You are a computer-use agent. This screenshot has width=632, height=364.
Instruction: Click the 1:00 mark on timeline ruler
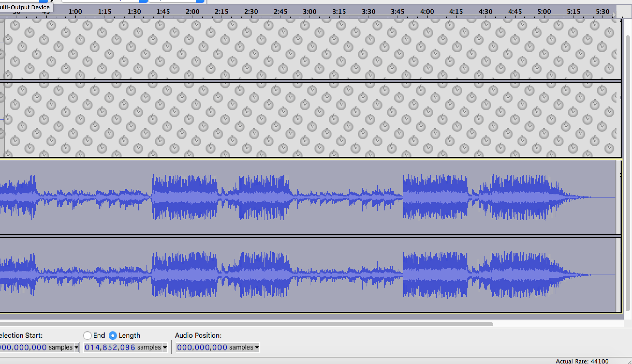[75, 12]
